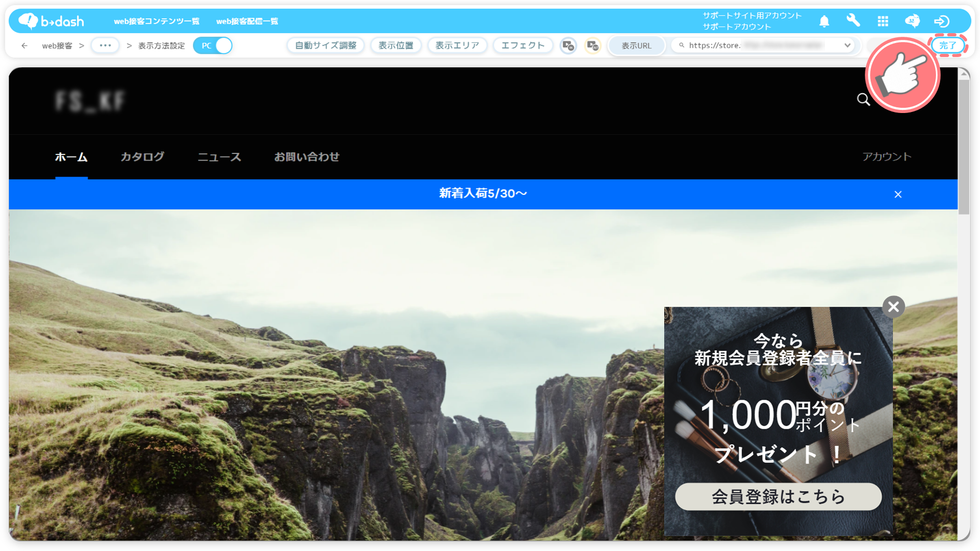This screenshot has height=551, width=980.
Task: Click the web接客 breadcrumb link
Action: [57, 46]
